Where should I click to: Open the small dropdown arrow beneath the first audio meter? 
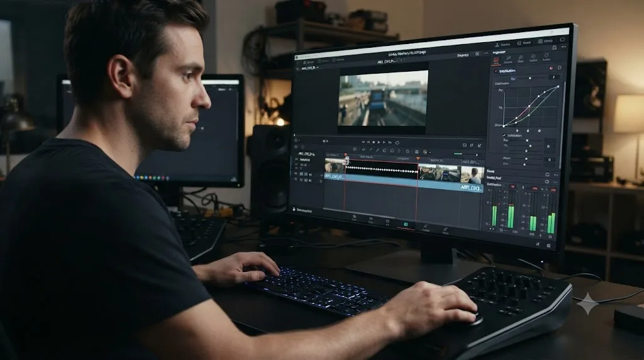(490, 228)
